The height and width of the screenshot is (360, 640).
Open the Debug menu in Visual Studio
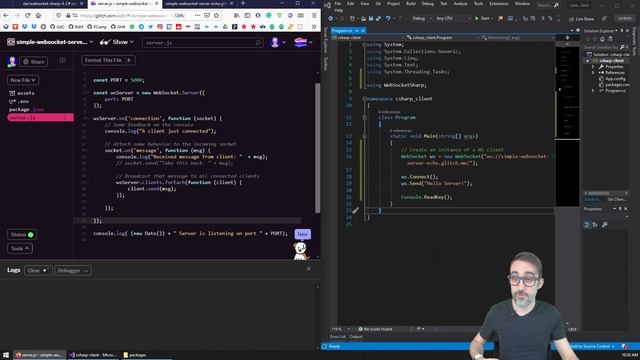click(x=428, y=4)
